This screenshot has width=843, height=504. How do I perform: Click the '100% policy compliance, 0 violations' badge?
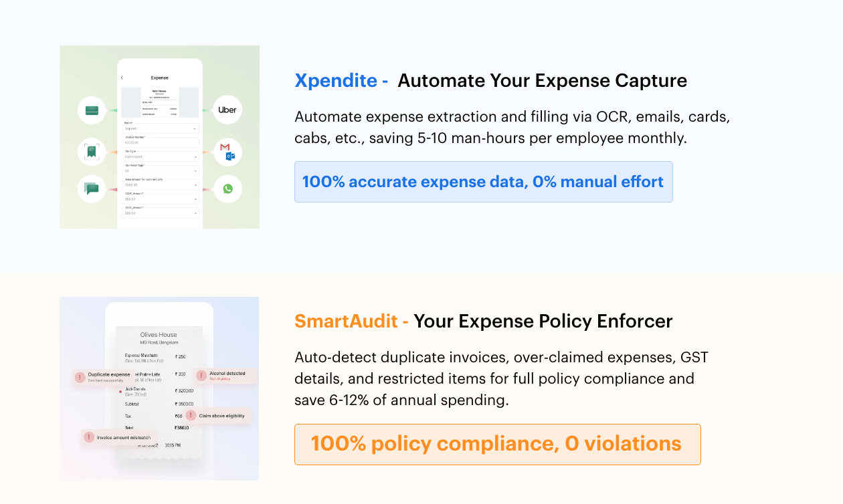497,444
